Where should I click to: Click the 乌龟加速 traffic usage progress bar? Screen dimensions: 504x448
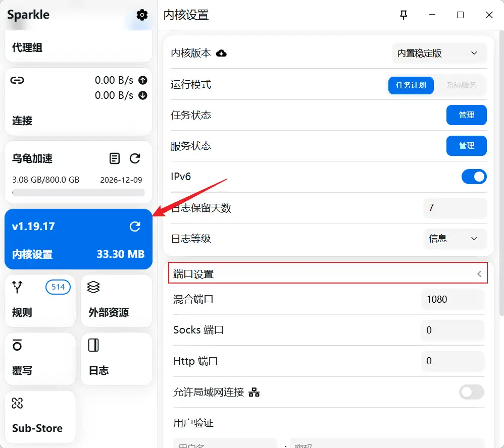coord(78,192)
